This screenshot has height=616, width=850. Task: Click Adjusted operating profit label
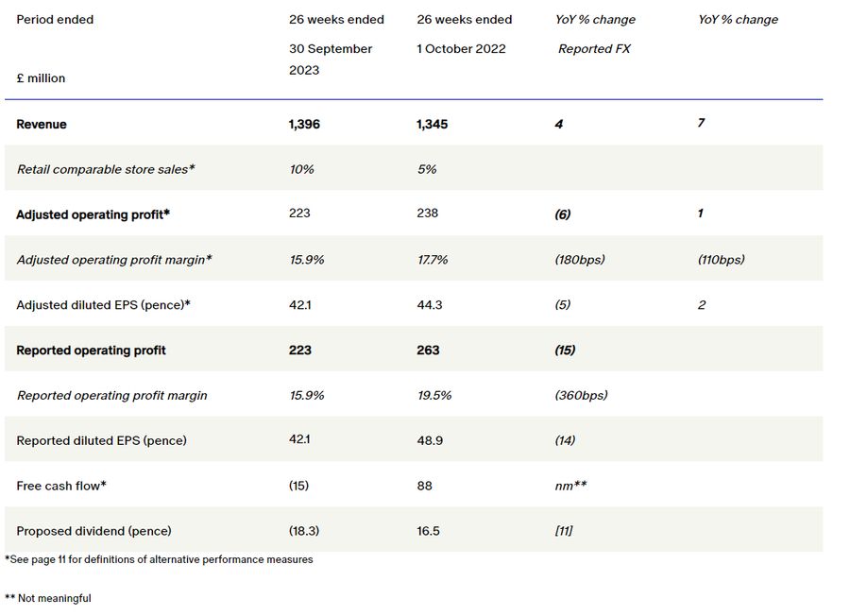93,214
